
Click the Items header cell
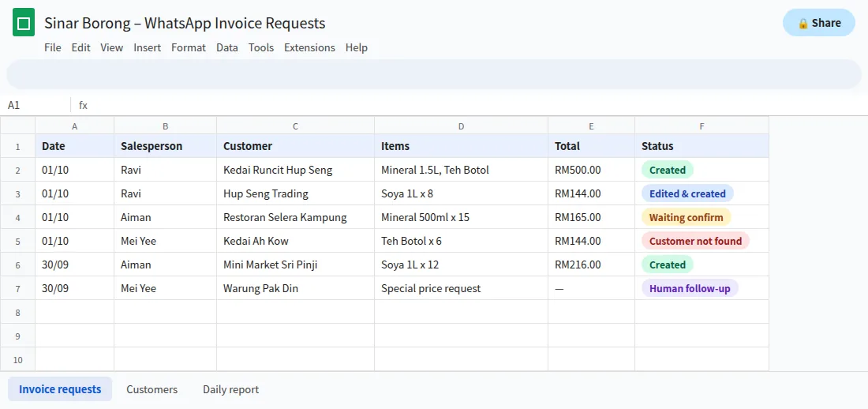461,146
